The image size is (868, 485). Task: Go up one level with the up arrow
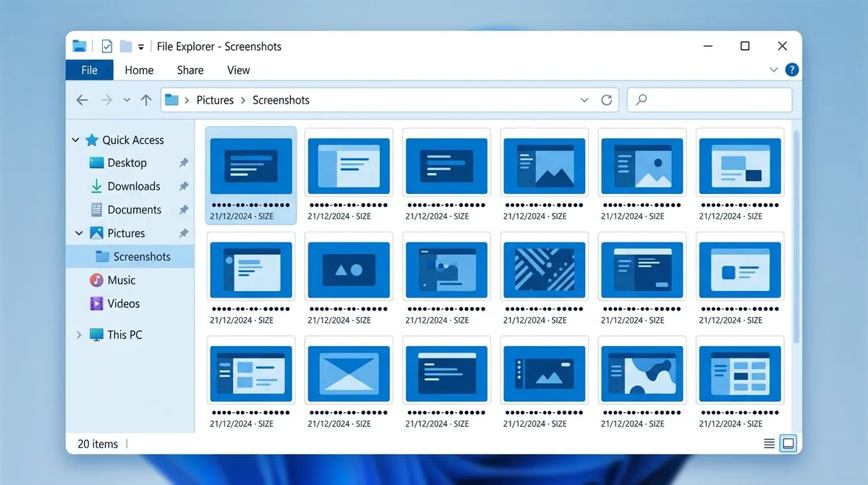coord(146,100)
